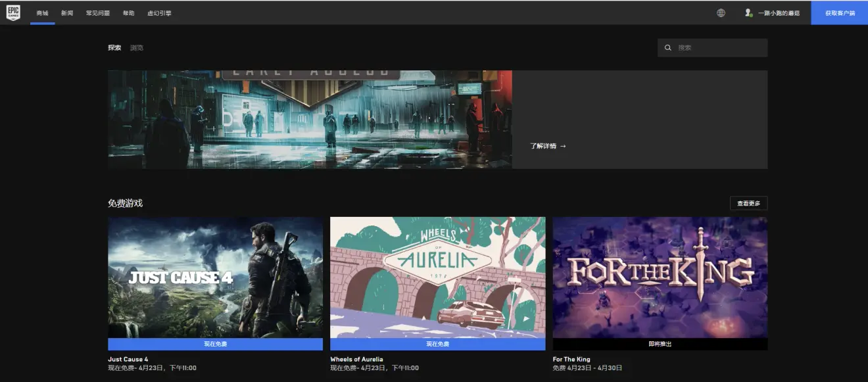Click 现在免费 bar under Wheels of Aurelia
The width and height of the screenshot is (868, 382).
[x=437, y=344]
